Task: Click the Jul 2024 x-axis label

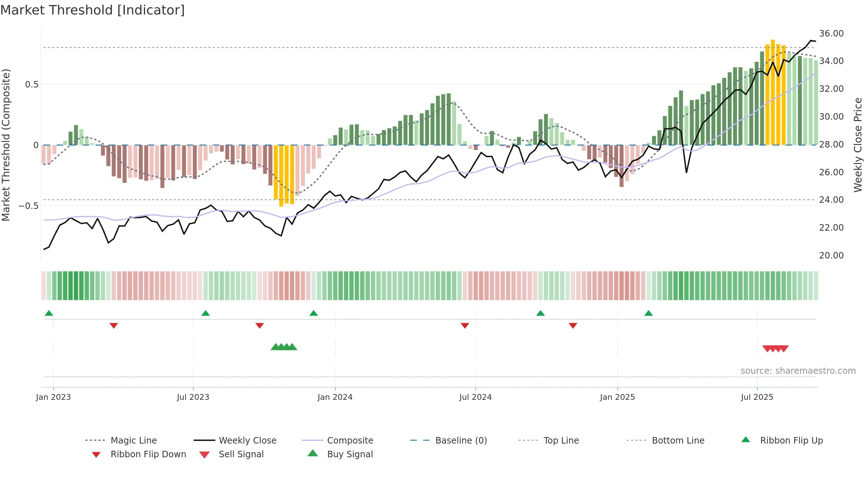Action: click(x=476, y=397)
